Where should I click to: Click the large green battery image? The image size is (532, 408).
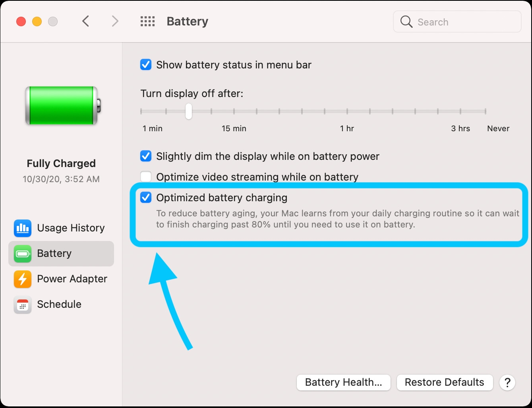[63, 105]
